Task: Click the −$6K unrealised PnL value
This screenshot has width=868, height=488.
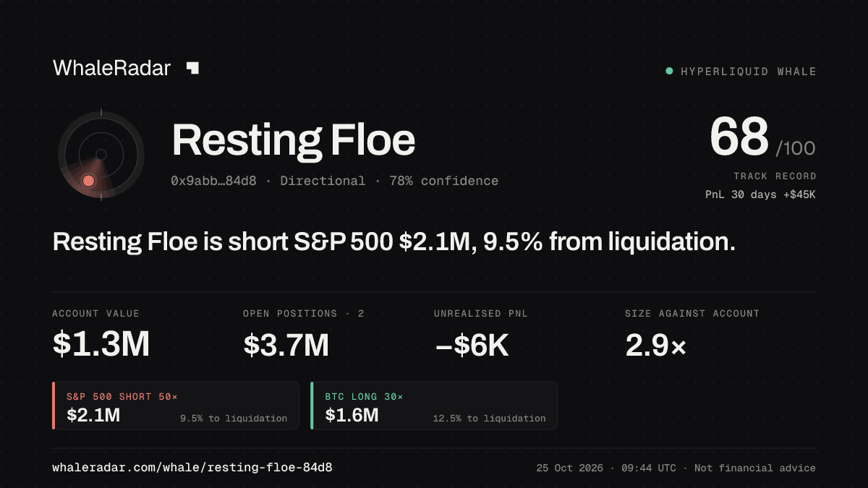Action: click(x=472, y=345)
